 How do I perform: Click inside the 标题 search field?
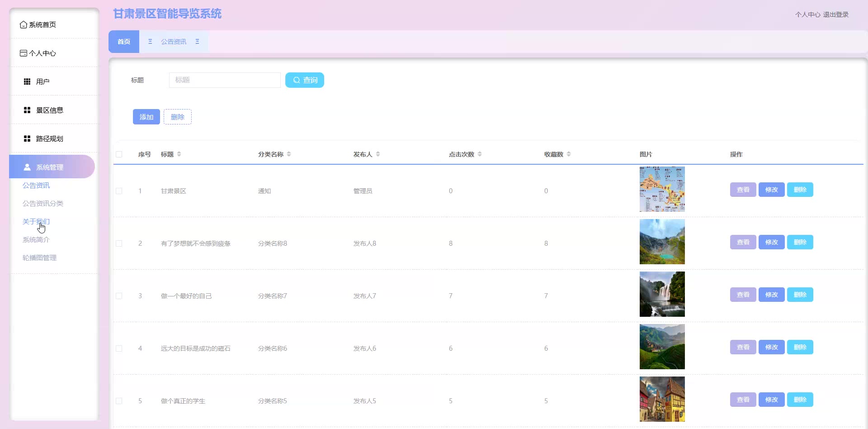tap(225, 80)
